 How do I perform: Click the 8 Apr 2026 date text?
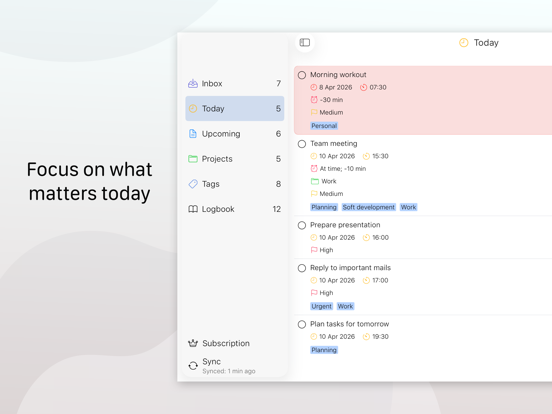335,87
